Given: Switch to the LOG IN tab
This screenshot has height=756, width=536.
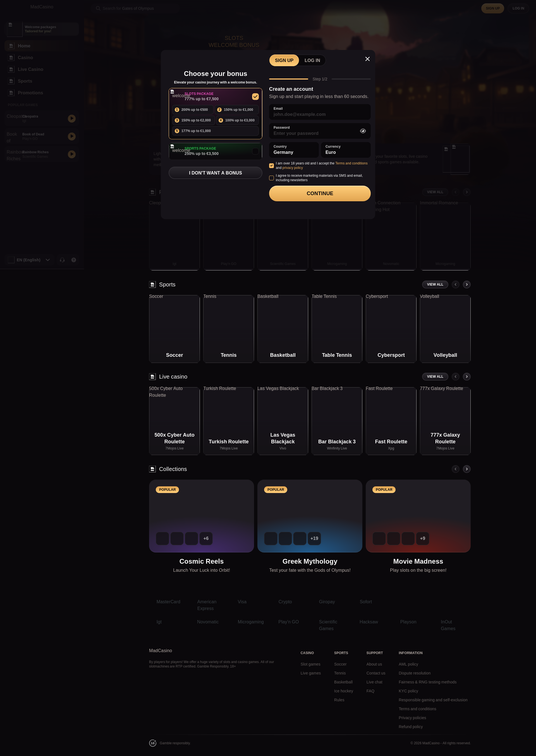Looking at the screenshot, I should (x=312, y=60).
